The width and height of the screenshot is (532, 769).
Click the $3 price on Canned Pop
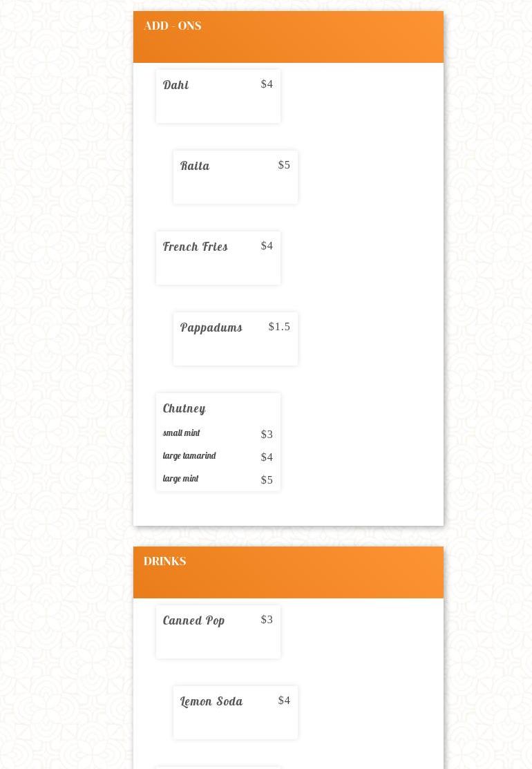(267, 620)
